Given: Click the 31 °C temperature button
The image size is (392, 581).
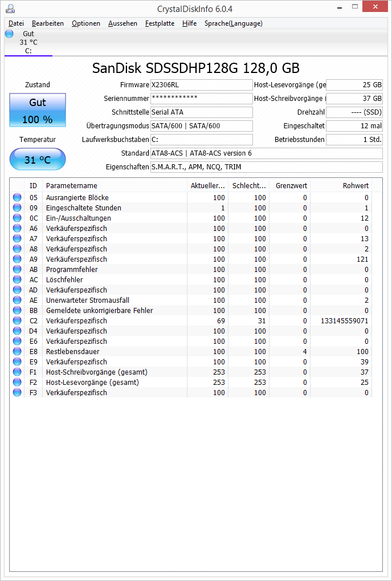Looking at the screenshot, I should [x=38, y=159].
